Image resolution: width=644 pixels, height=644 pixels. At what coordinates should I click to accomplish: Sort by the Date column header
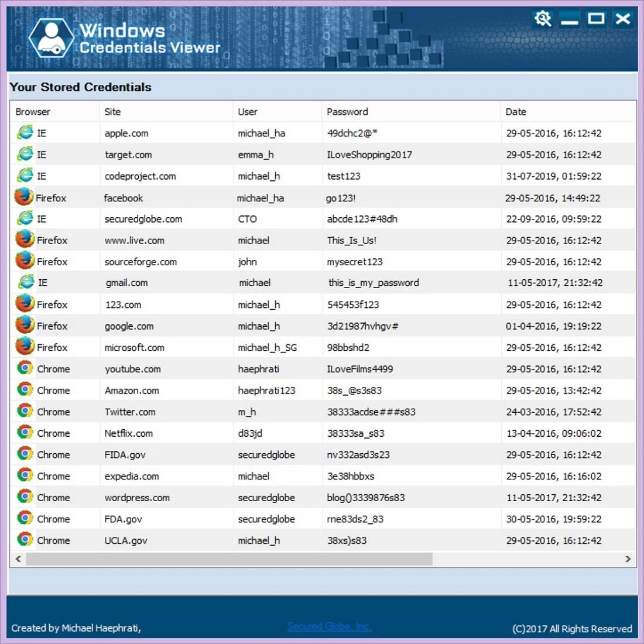[x=568, y=112]
